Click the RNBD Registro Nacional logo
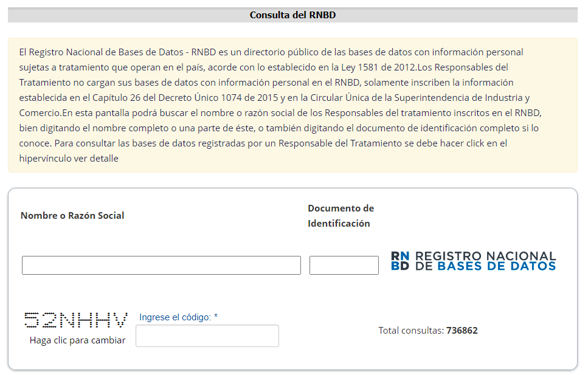588x375 pixels. (473, 261)
